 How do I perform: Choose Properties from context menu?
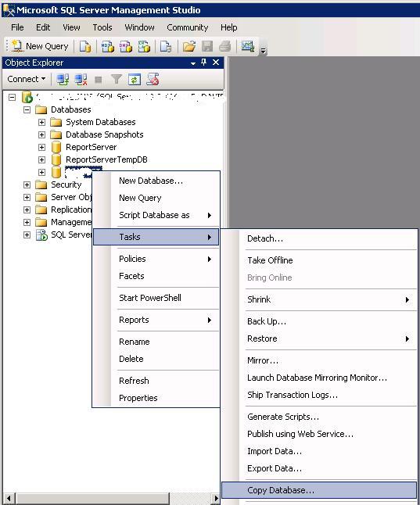point(156,398)
